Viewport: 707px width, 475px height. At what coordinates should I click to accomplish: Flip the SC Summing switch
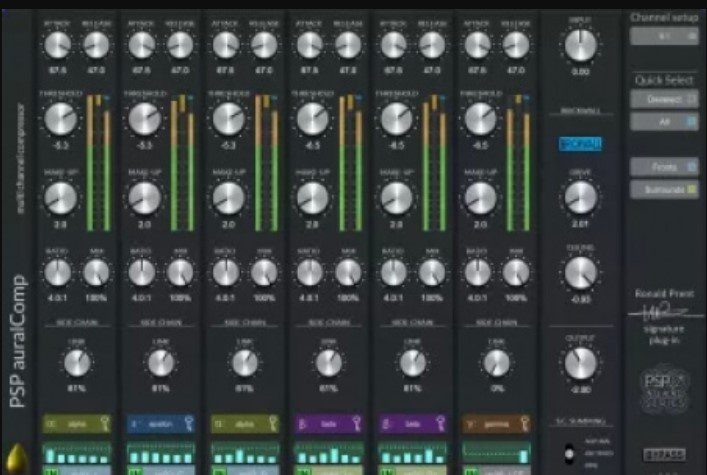coord(569,453)
